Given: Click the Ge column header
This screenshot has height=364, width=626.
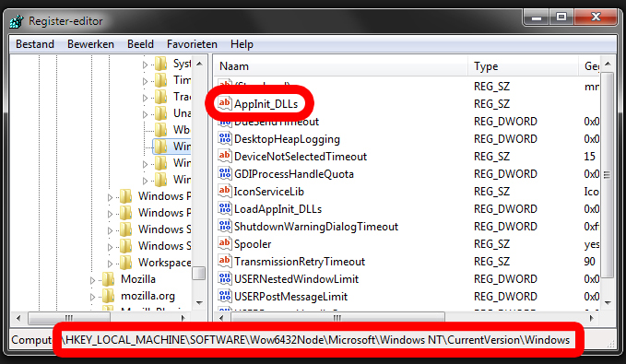Looking at the screenshot, I should click(590, 65).
